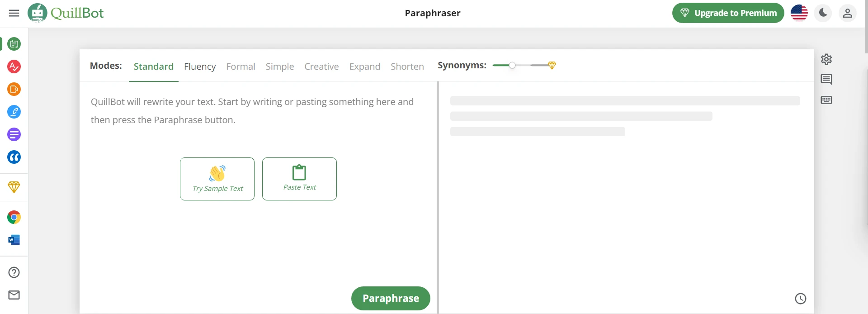Open the Grammar Checker sidebar icon
The image size is (868, 314).
(14, 67)
